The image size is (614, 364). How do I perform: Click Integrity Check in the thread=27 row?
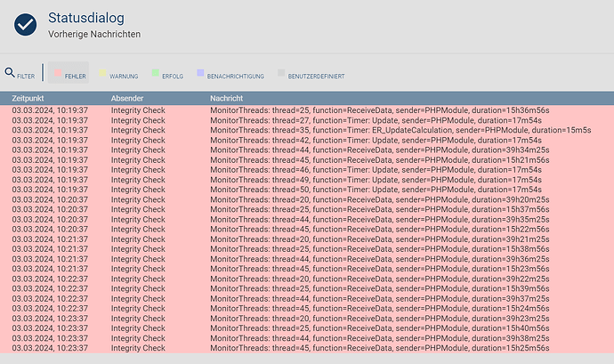[138, 120]
